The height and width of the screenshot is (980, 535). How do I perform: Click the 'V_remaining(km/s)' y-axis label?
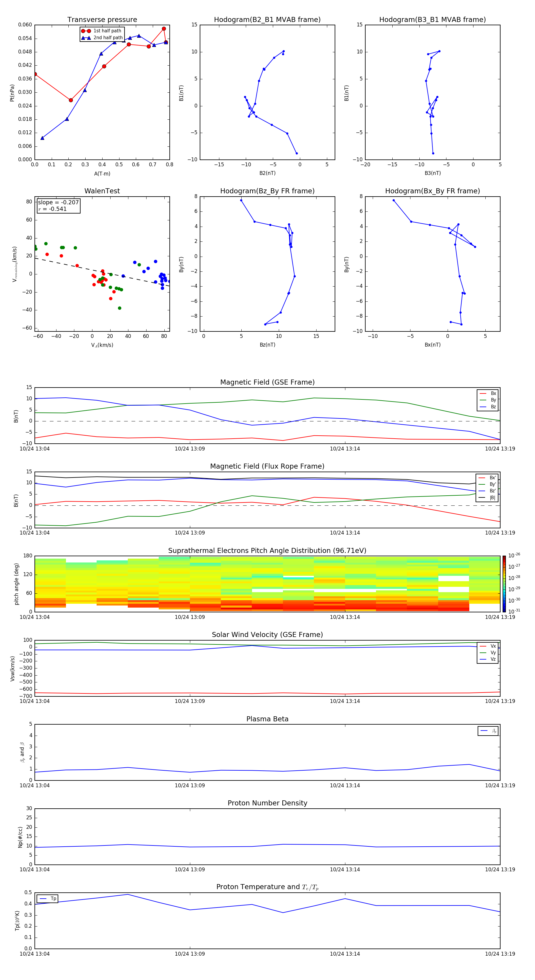click(x=15, y=264)
